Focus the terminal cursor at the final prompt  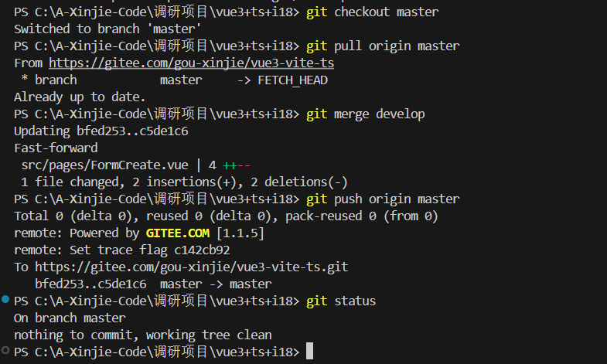pyautogui.click(x=309, y=352)
